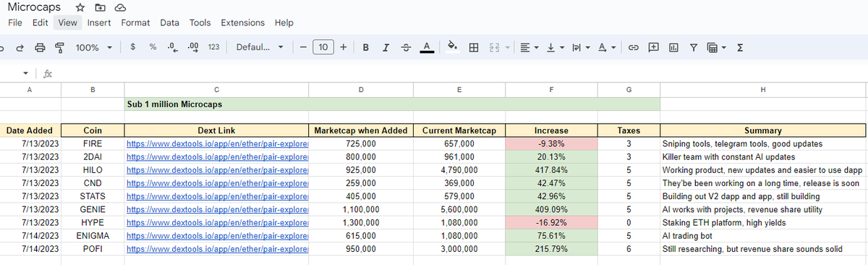Viewport: 868px width, 265px height.
Task: Open the View menu
Action: point(67,22)
